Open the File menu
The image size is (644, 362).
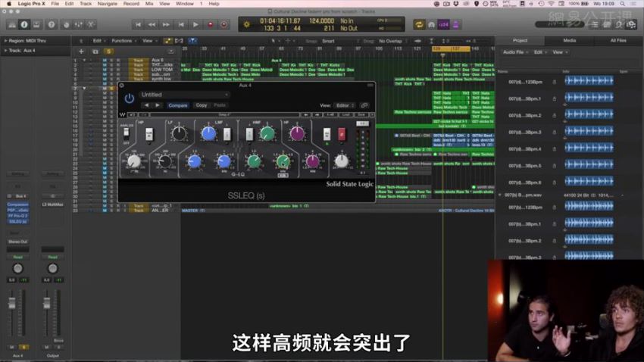point(55,4)
